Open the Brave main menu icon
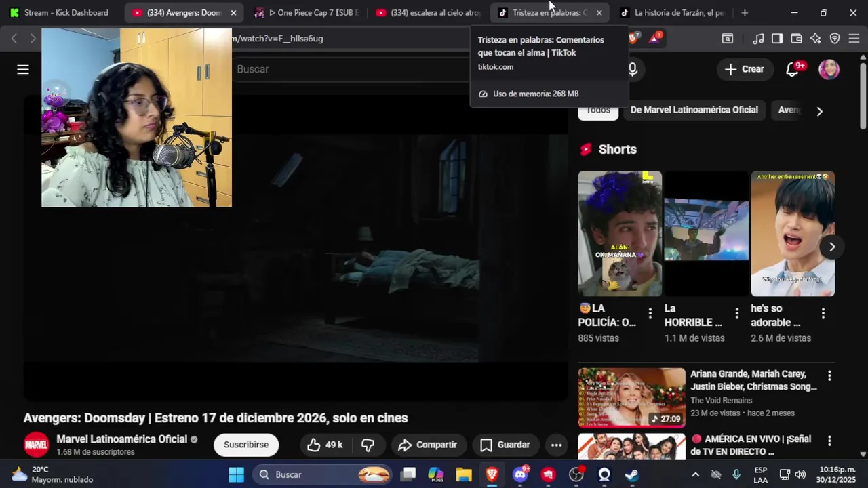Image resolution: width=868 pixels, height=488 pixels. click(x=854, y=39)
